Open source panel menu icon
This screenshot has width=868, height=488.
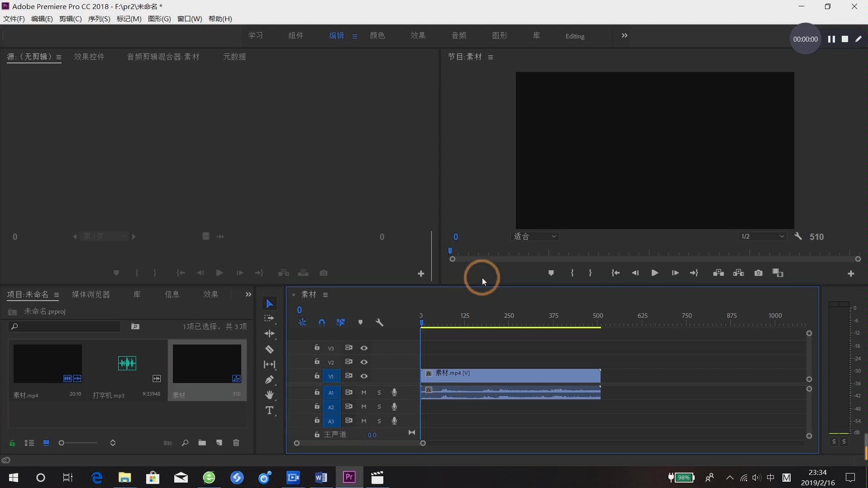(59, 57)
